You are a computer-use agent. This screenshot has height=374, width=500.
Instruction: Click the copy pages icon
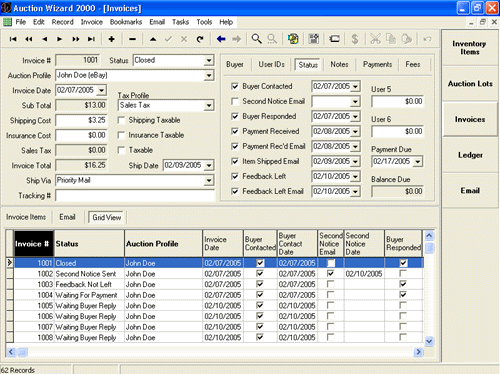point(391,39)
